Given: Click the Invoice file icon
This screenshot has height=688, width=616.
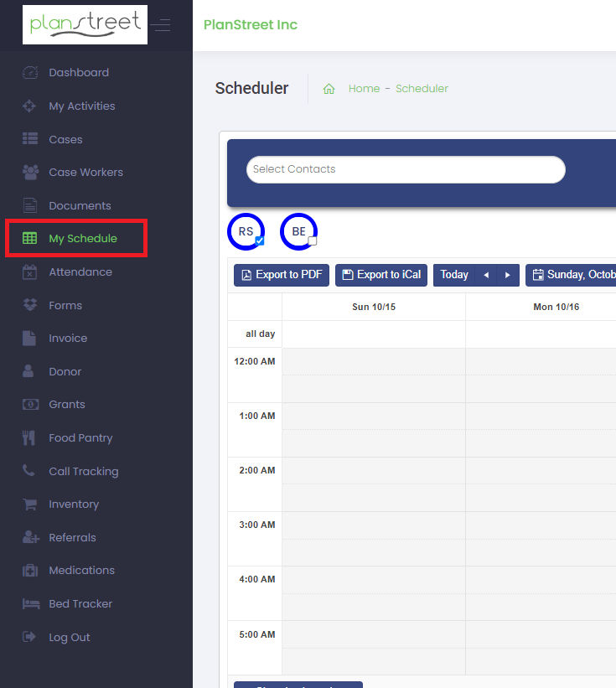Looking at the screenshot, I should click(x=29, y=339).
